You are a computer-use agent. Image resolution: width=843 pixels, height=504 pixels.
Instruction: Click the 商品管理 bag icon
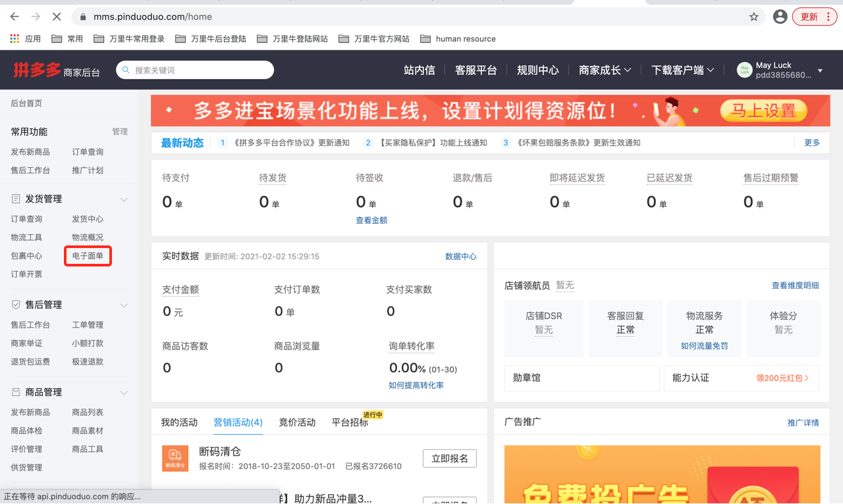[x=16, y=392]
